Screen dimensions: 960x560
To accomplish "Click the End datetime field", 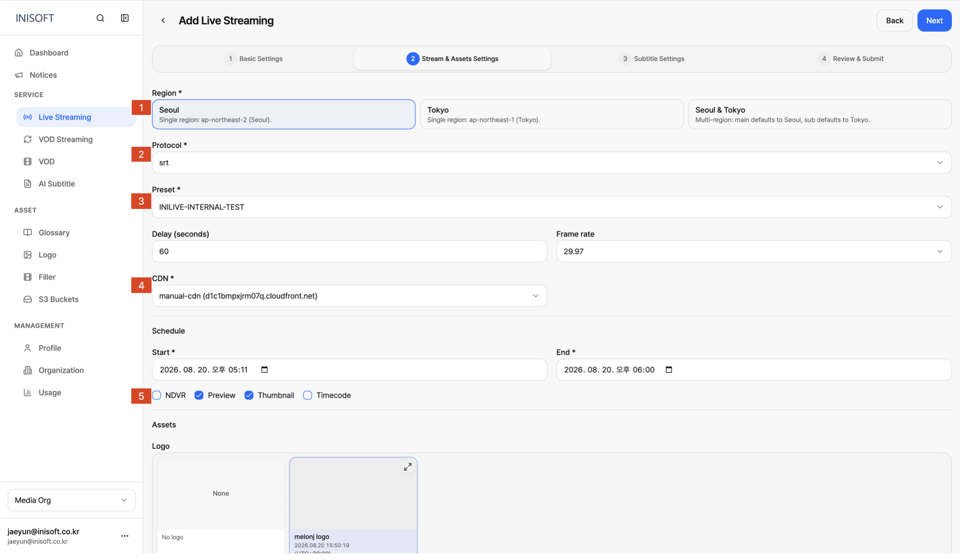I will (x=754, y=370).
